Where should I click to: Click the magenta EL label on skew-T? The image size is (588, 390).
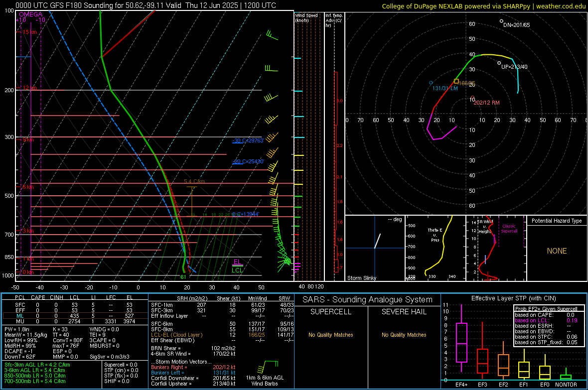[237, 262]
